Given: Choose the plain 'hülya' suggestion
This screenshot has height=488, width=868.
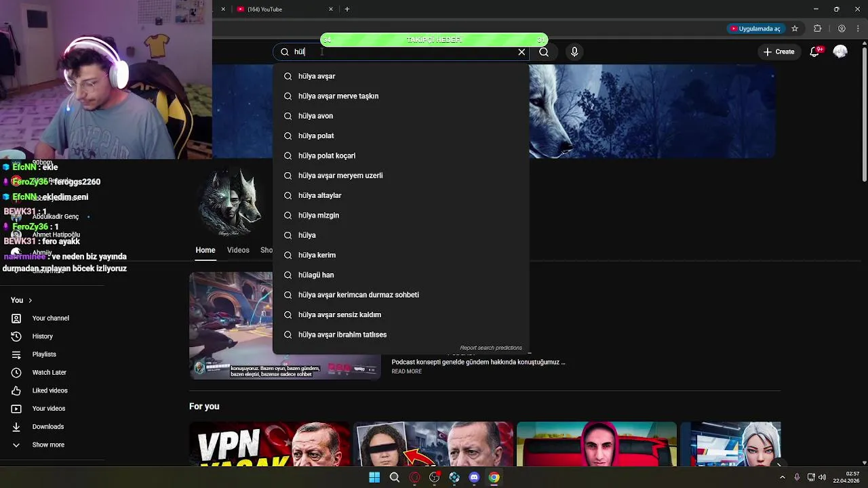Looking at the screenshot, I should click(x=401, y=235).
